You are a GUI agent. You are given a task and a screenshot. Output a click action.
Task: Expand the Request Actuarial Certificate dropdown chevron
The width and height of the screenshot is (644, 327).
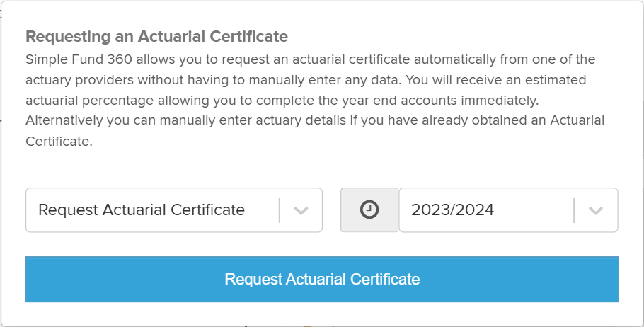[301, 210]
